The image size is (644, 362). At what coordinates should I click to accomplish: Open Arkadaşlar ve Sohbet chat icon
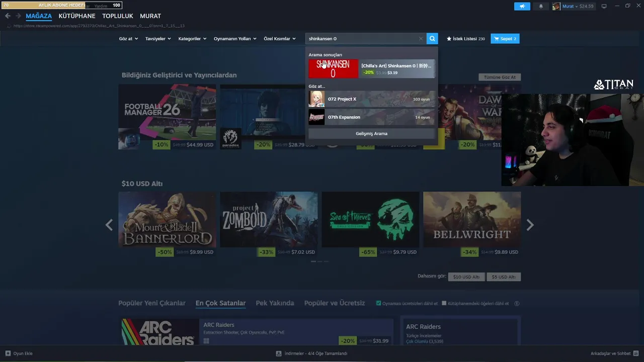pyautogui.click(x=636, y=353)
